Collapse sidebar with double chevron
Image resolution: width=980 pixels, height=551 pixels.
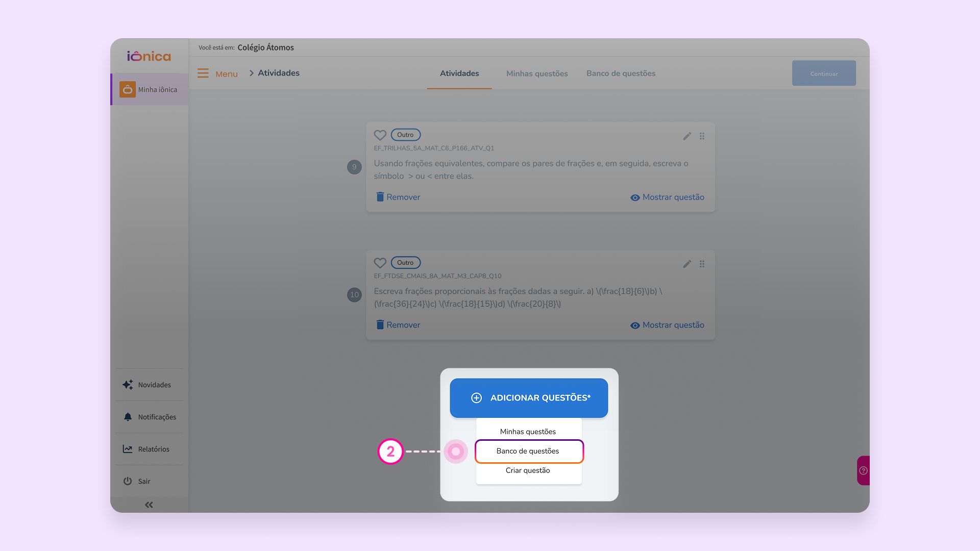149,505
